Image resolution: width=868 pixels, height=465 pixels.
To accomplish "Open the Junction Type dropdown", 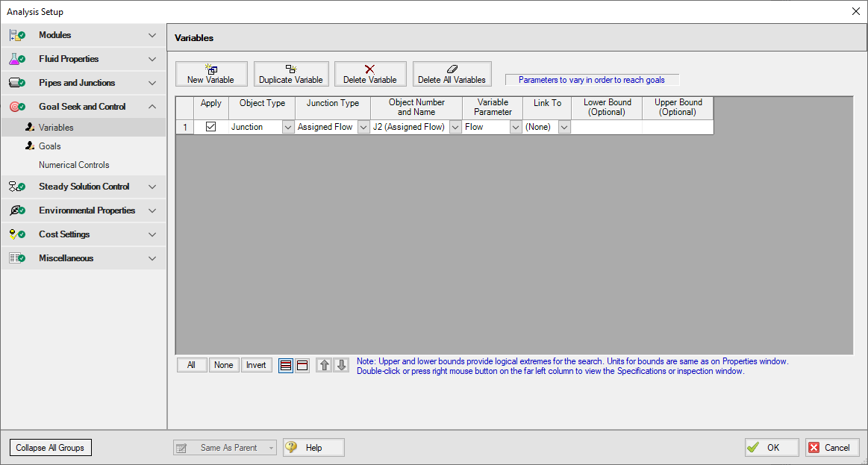I will click(363, 127).
